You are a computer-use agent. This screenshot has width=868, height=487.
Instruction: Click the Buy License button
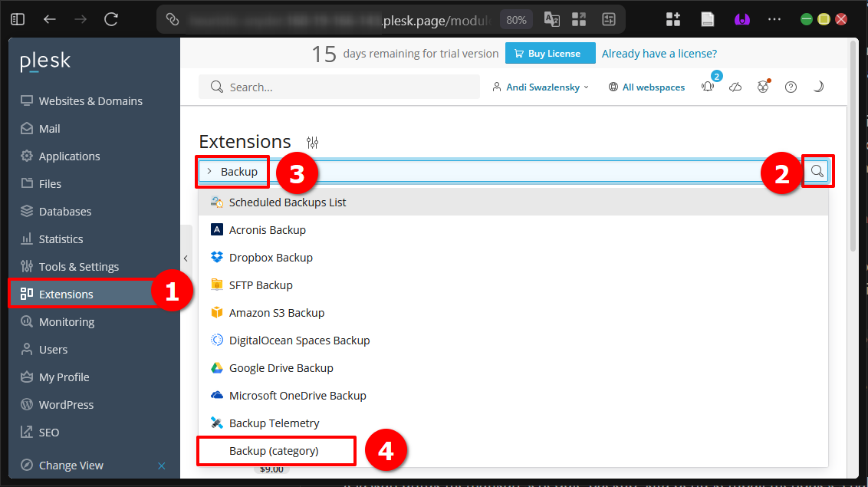coord(550,54)
